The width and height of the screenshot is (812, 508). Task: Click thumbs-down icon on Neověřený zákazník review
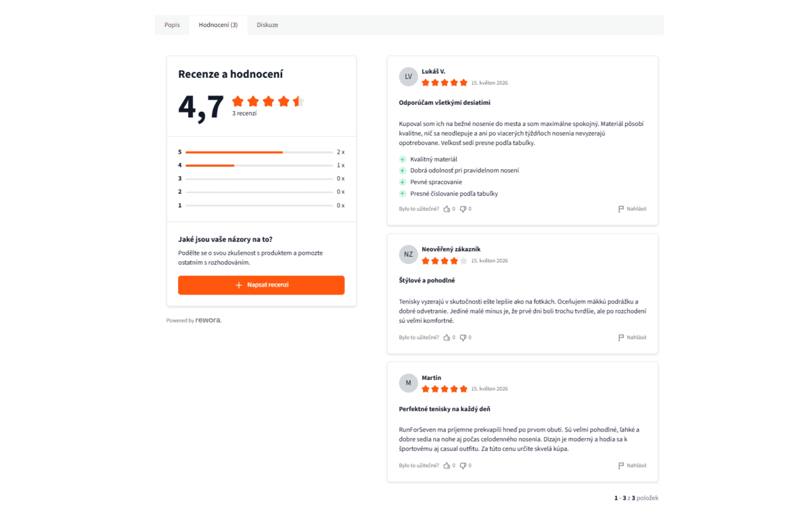(x=463, y=337)
